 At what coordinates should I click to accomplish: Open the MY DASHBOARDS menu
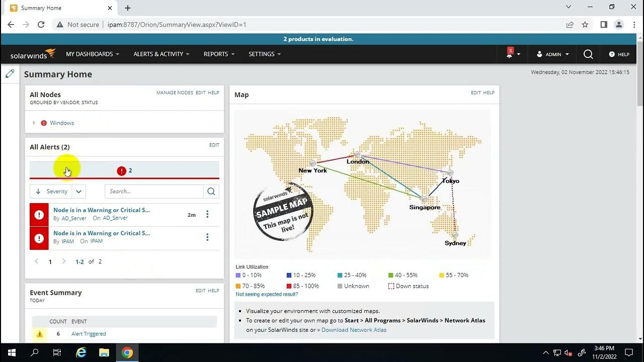[93, 54]
